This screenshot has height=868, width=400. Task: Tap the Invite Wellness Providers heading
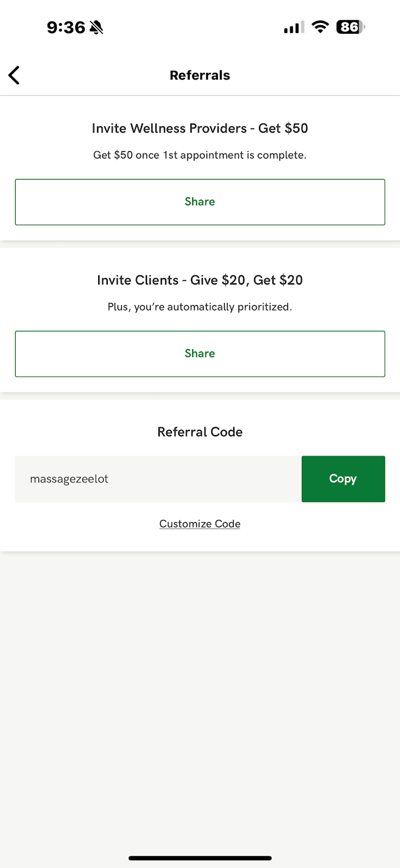click(200, 128)
